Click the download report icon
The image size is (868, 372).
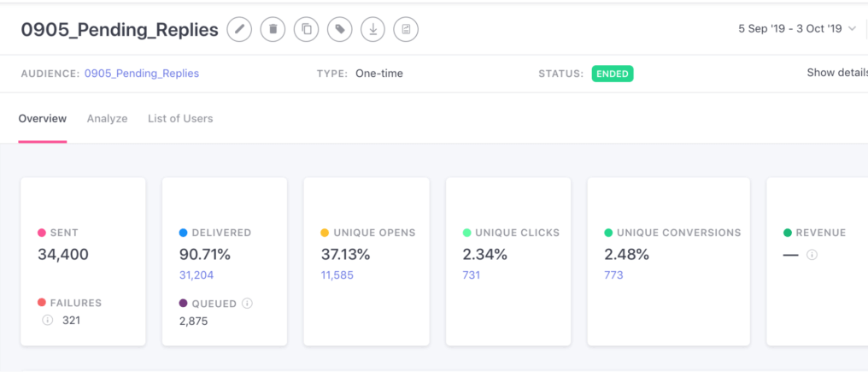click(372, 30)
